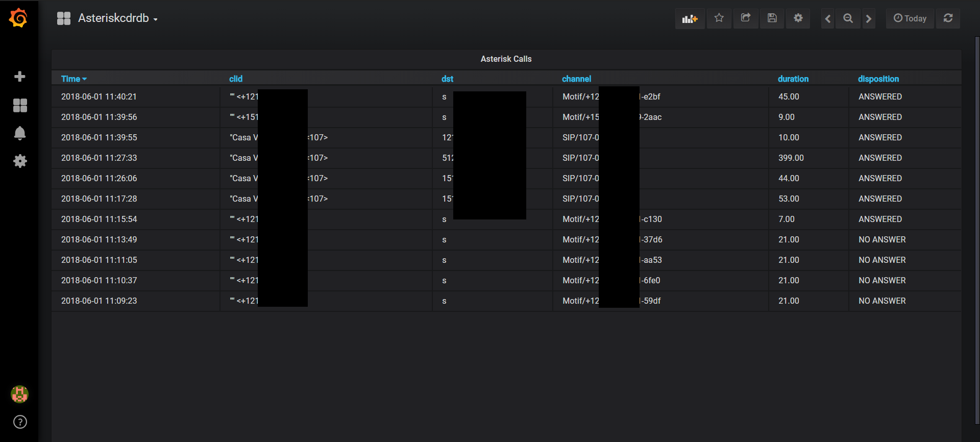The image size is (980, 442).
Task: Click the Share dashboard icon
Action: point(746,18)
